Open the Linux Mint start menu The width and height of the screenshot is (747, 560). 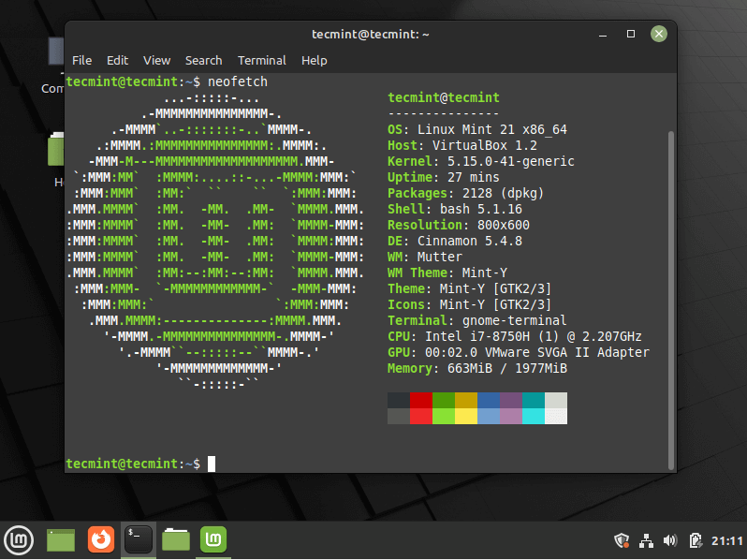pos(19,539)
